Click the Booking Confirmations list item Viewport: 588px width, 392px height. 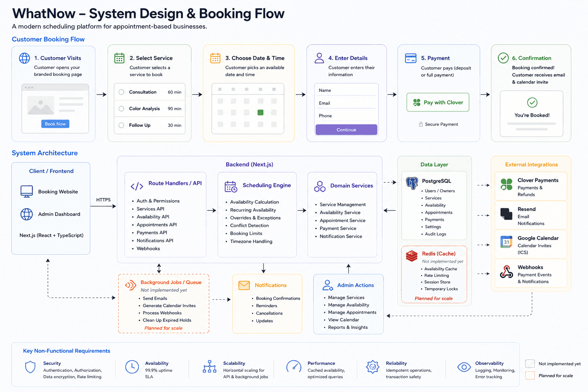click(x=278, y=299)
